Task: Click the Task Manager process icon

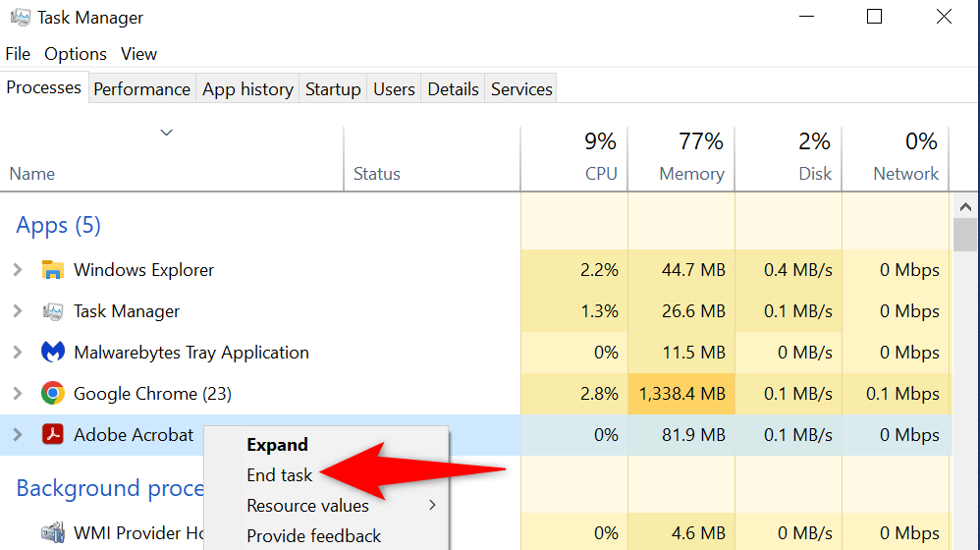Action: [x=52, y=311]
